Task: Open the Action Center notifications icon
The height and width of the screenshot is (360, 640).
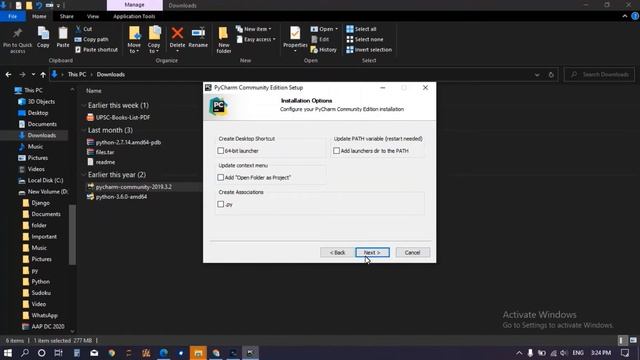Action: pyautogui.click(x=625, y=353)
